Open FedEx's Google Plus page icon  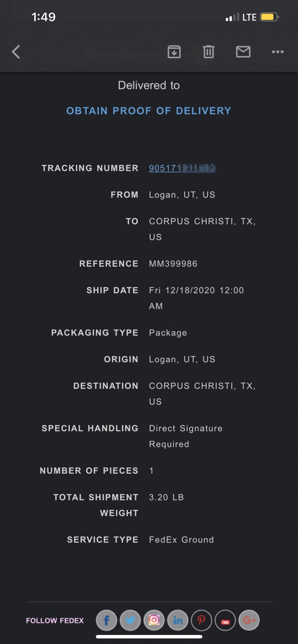[249, 620]
